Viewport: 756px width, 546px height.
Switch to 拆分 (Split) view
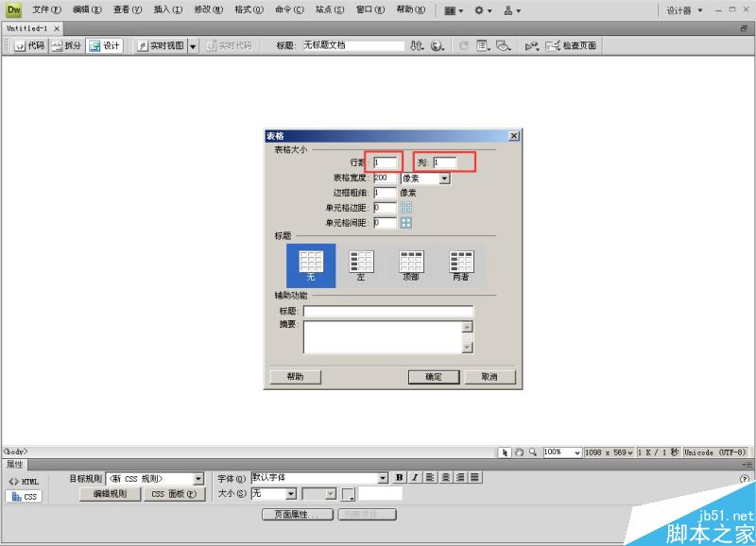pyautogui.click(x=66, y=45)
